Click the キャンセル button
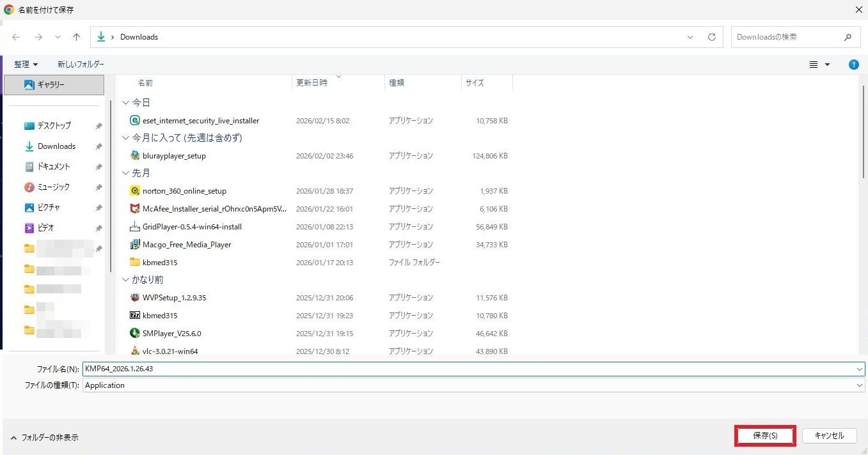 [829, 436]
